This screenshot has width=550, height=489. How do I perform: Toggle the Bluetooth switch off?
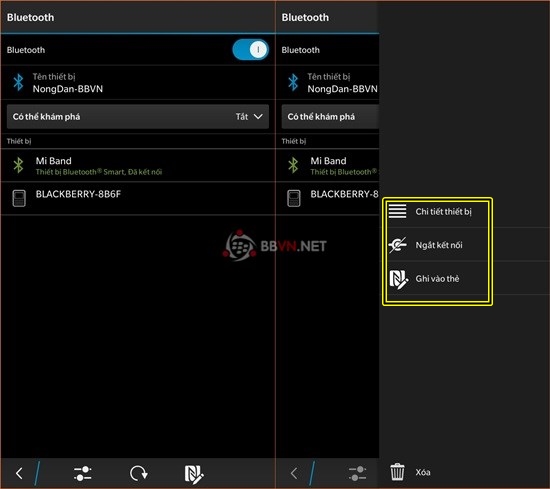click(250, 49)
